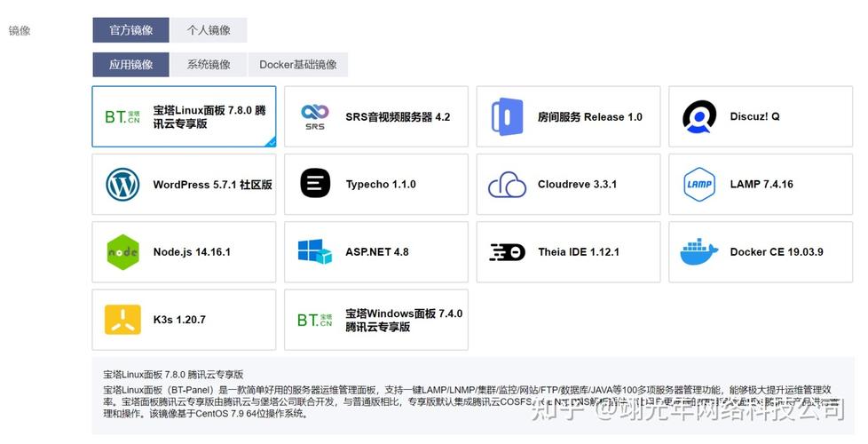Screen dimensions: 868x444
Task: Select the 官方镜像 tab
Action: [x=130, y=30]
